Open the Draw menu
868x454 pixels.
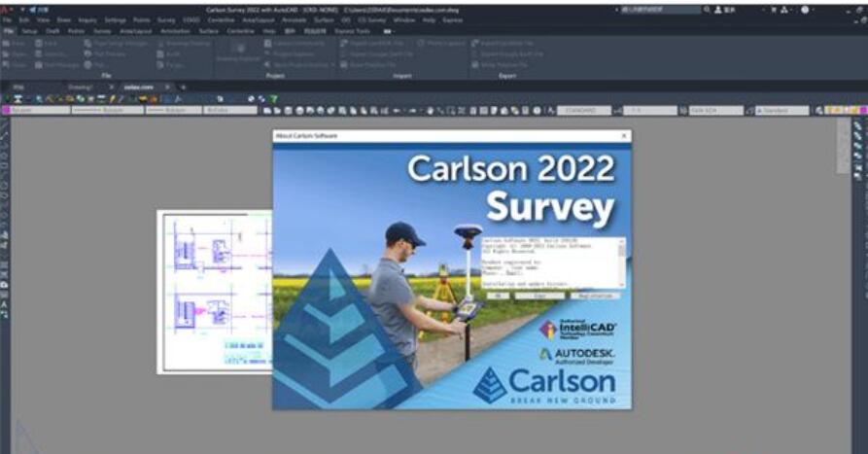pos(63,20)
